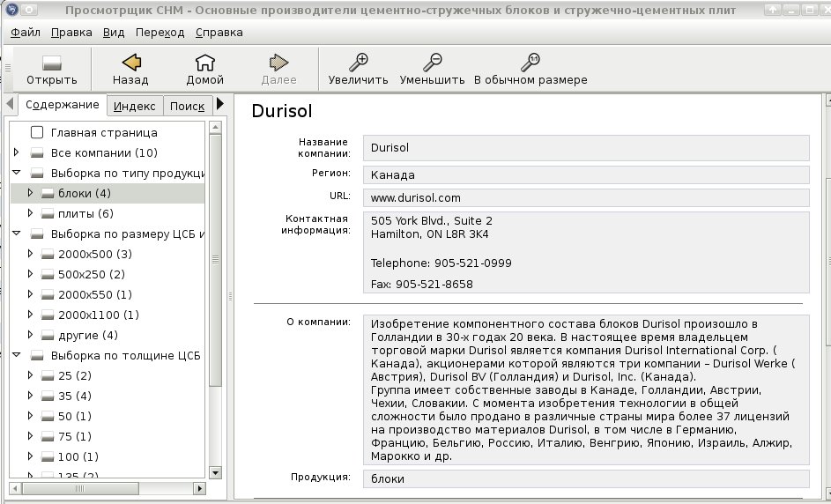This screenshot has width=831, height=504.
Task: Zoom out with the Уменьшить magnifier
Action: [432, 63]
